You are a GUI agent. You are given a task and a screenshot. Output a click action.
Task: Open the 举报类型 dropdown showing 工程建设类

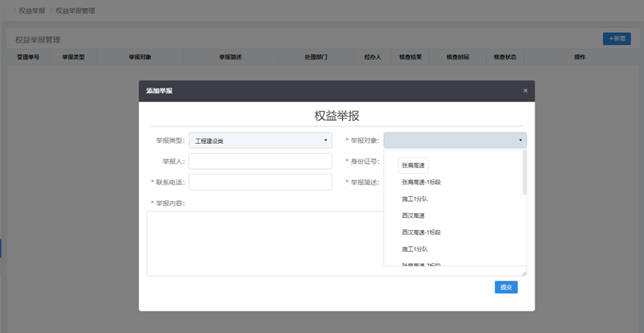coord(260,141)
